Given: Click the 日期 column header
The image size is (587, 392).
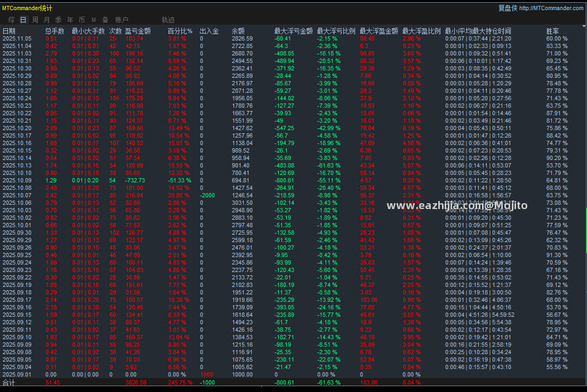Looking at the screenshot, I should (x=9, y=31).
